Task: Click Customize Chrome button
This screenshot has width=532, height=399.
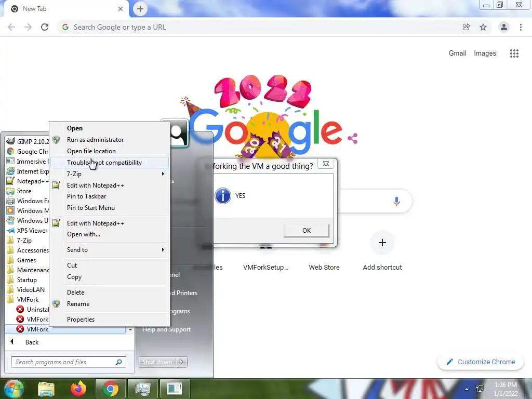Action: pos(481,362)
